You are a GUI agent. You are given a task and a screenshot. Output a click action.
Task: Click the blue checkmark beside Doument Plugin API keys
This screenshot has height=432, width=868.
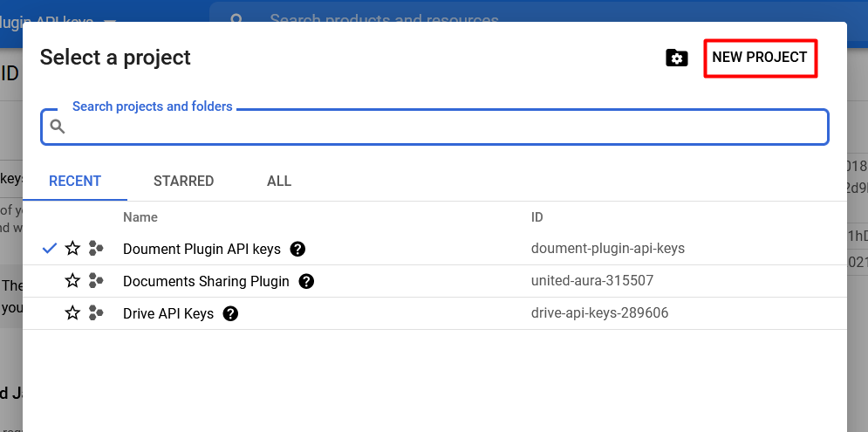50,248
